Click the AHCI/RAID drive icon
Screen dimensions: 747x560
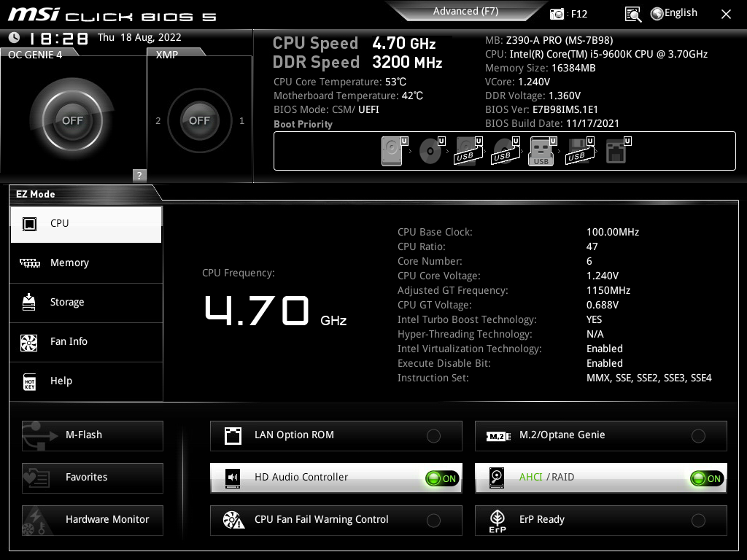497,478
